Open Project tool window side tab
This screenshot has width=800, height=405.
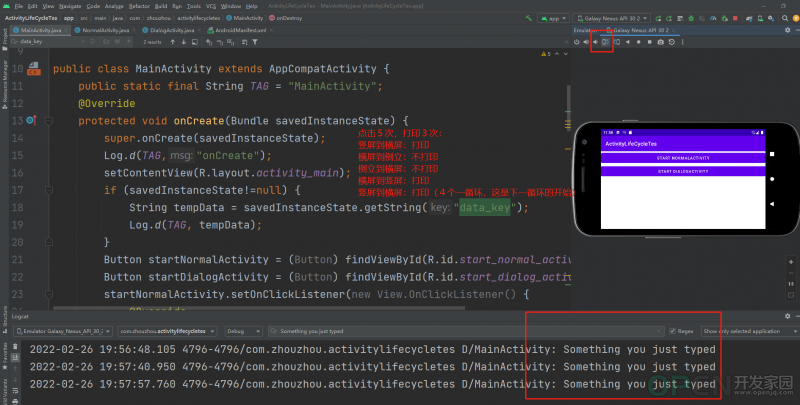tap(5, 41)
